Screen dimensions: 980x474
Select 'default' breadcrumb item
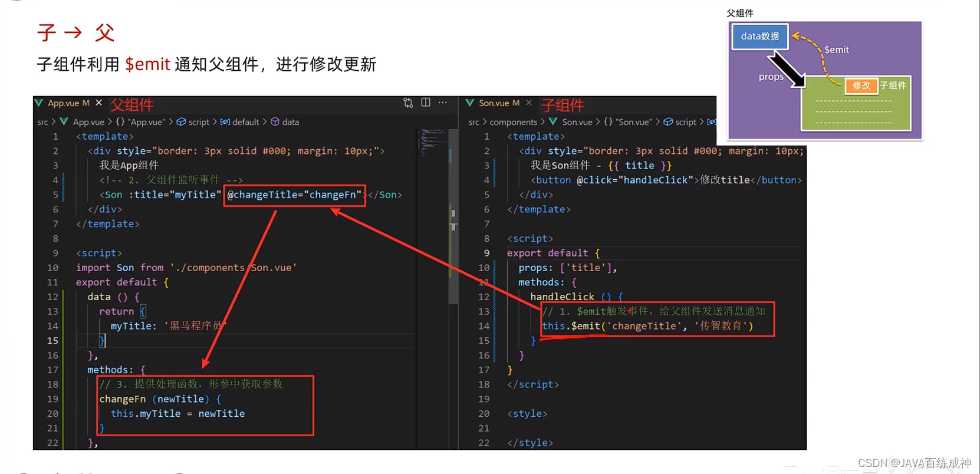click(x=246, y=122)
